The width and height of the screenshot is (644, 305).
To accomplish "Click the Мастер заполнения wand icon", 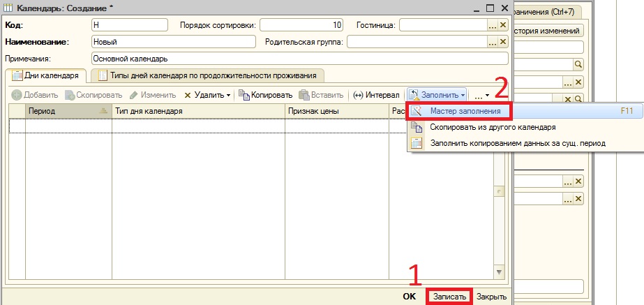I will pyautogui.click(x=417, y=111).
